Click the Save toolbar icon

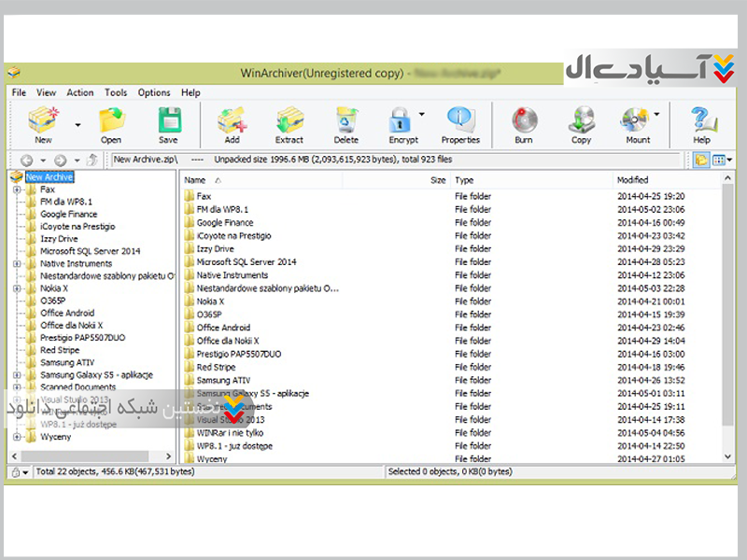click(x=168, y=121)
